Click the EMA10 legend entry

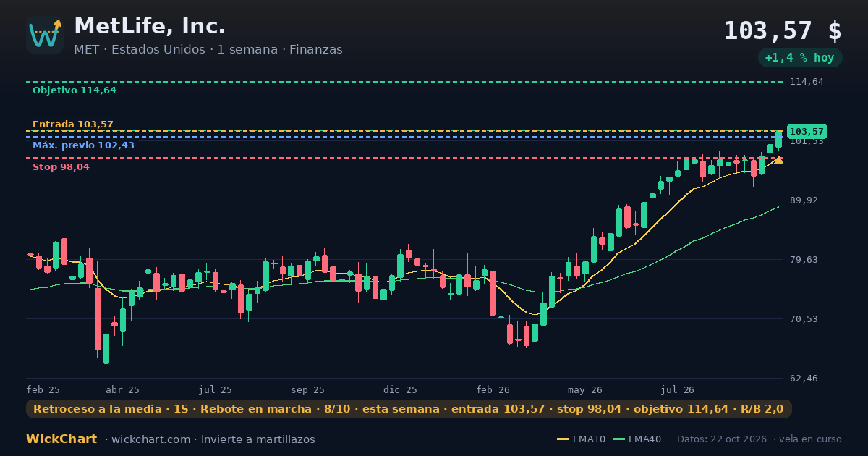pyautogui.click(x=582, y=439)
